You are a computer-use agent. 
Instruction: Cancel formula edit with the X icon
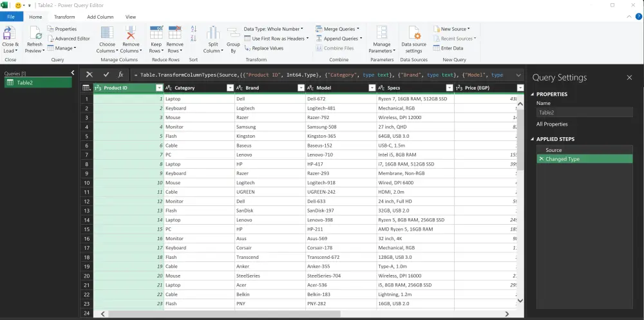pos(89,75)
